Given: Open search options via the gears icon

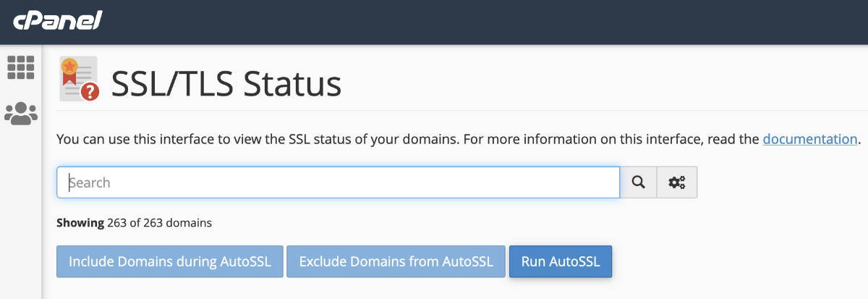Looking at the screenshot, I should (677, 182).
